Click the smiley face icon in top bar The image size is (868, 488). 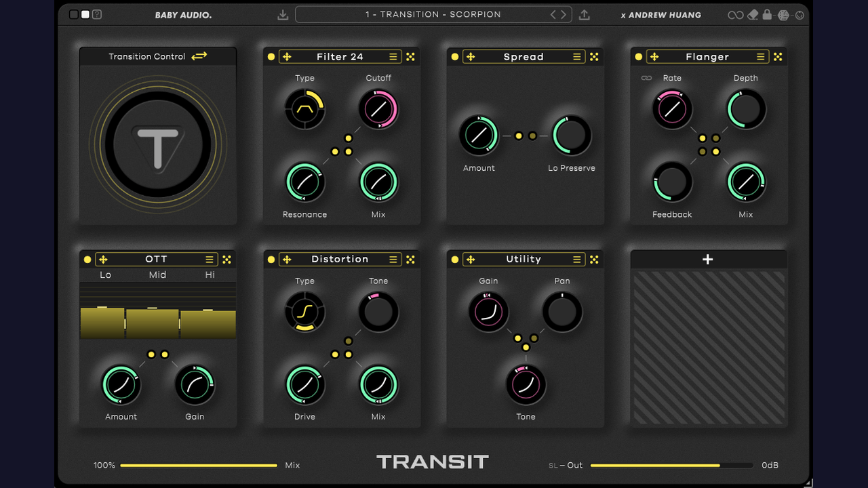[x=800, y=15]
